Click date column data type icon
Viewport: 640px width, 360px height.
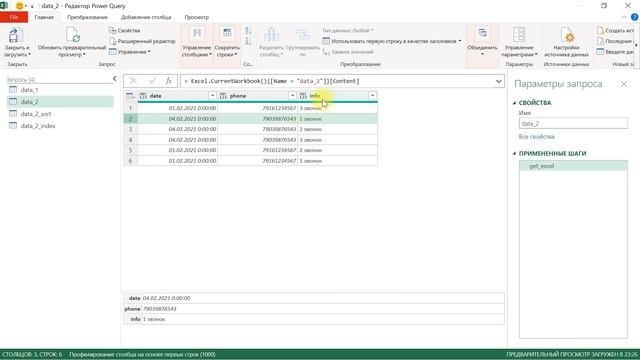tap(143, 96)
